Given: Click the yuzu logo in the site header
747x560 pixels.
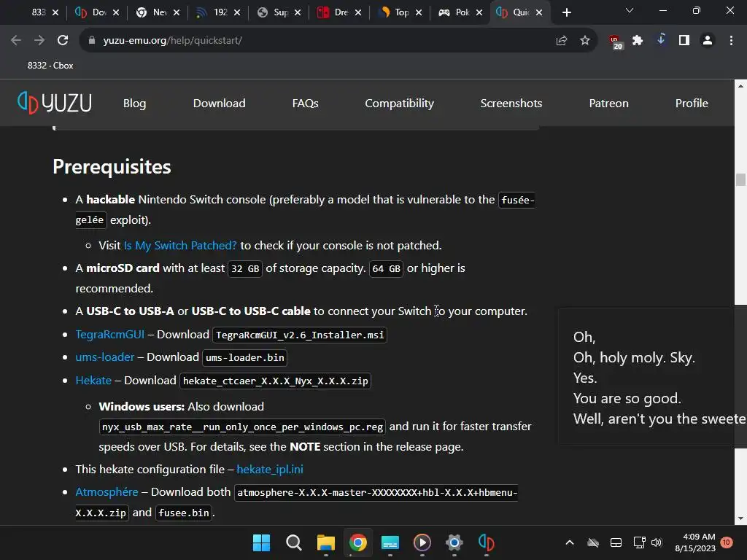Looking at the screenshot, I should 55,103.
